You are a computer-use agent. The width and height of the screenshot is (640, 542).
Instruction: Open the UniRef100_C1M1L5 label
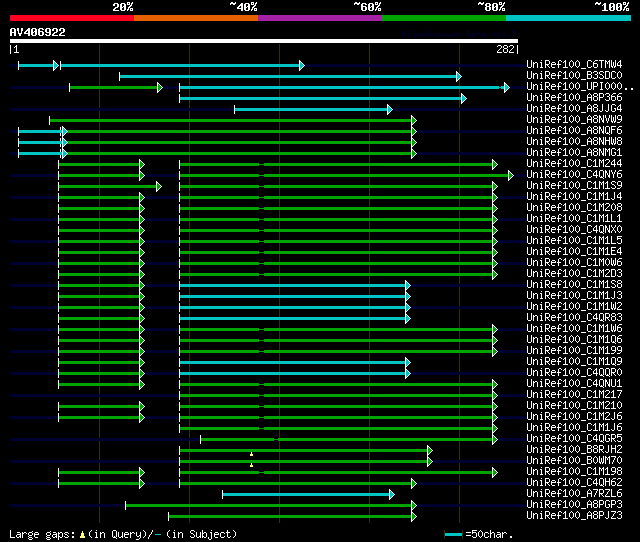(574, 241)
